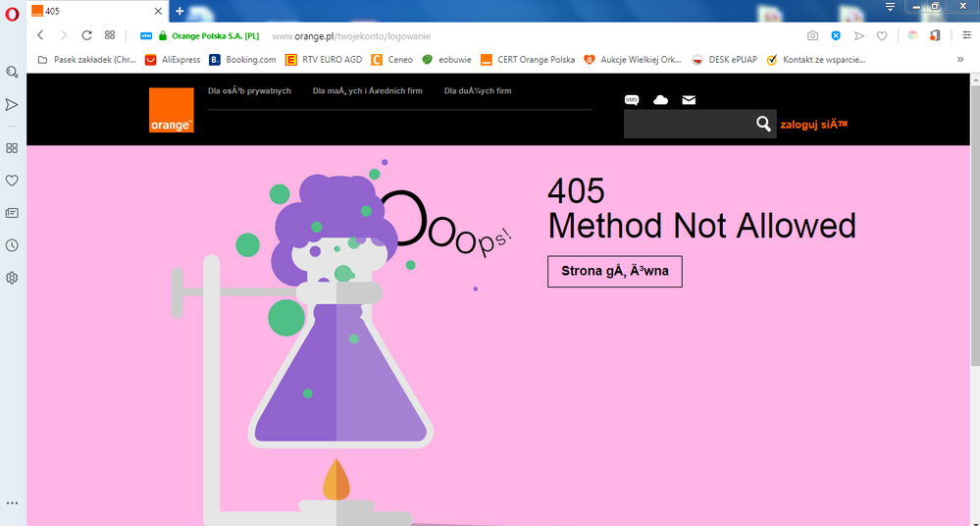
Task: Open the Kontakt ze wsparcie... bookmark
Action: [816, 60]
